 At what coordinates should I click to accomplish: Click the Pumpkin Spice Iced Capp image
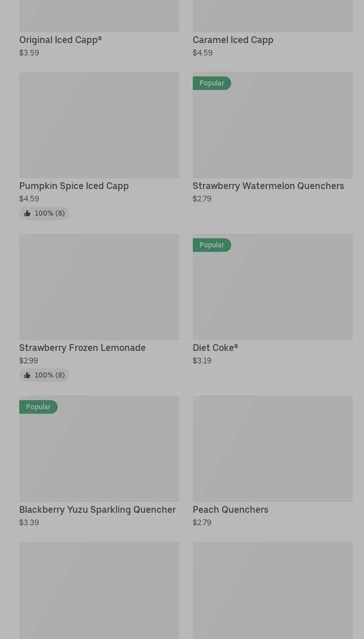point(99,125)
